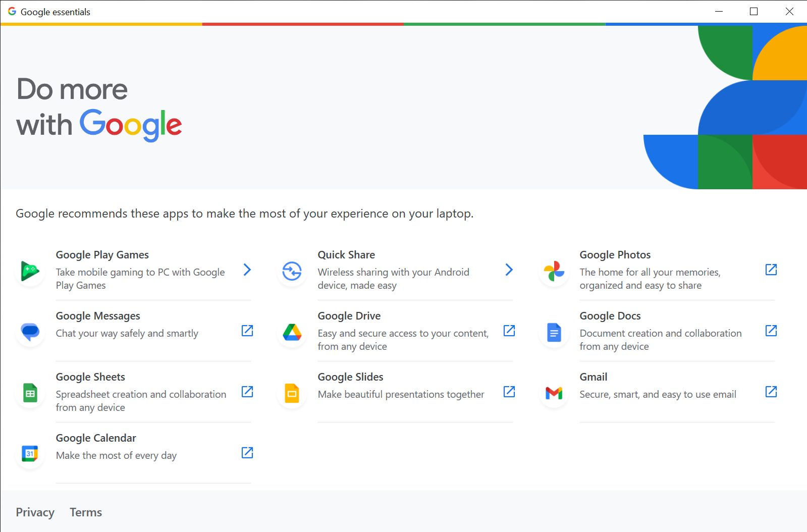This screenshot has width=807, height=532.
Task: Click 'Make beautiful presentations together' description
Action: click(x=401, y=394)
